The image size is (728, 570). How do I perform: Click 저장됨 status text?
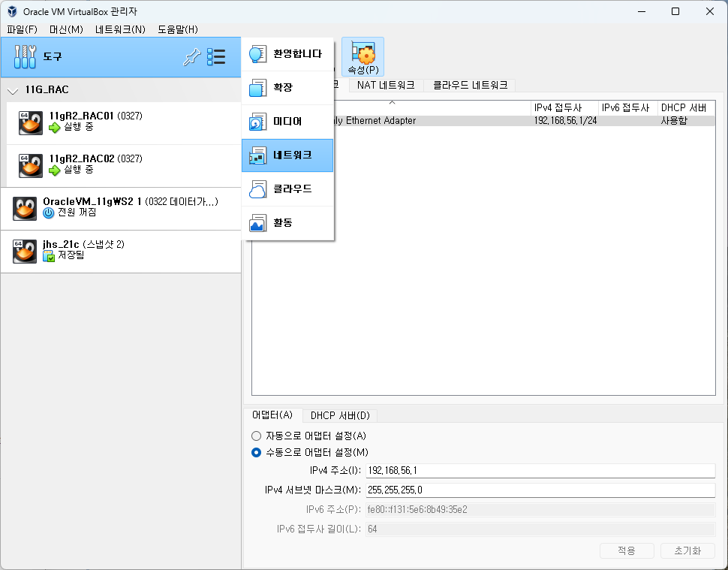(x=71, y=255)
